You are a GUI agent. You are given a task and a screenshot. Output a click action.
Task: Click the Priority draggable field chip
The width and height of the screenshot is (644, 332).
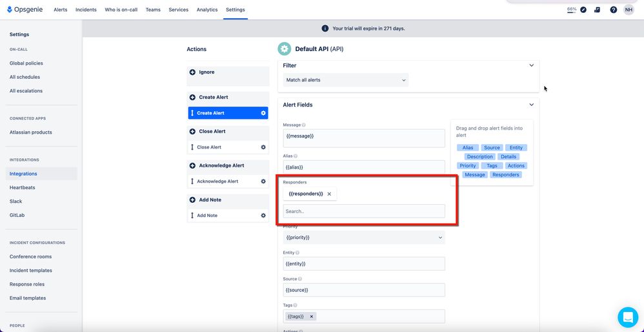tap(468, 165)
